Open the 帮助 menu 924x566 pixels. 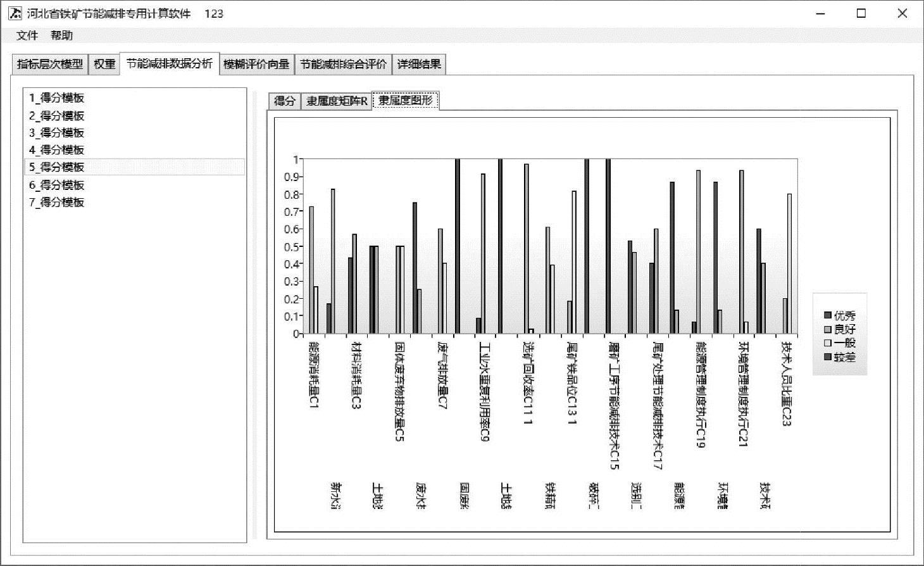(x=62, y=35)
